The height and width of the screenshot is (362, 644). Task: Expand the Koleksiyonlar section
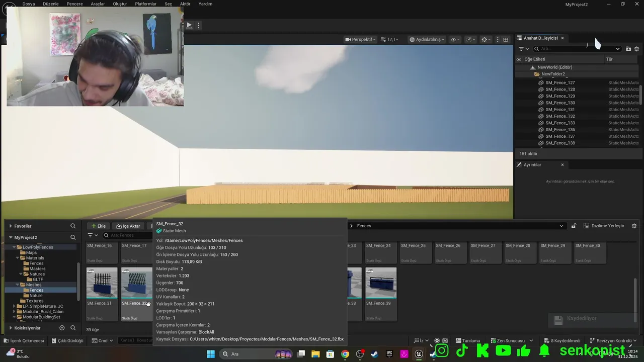[11, 328]
